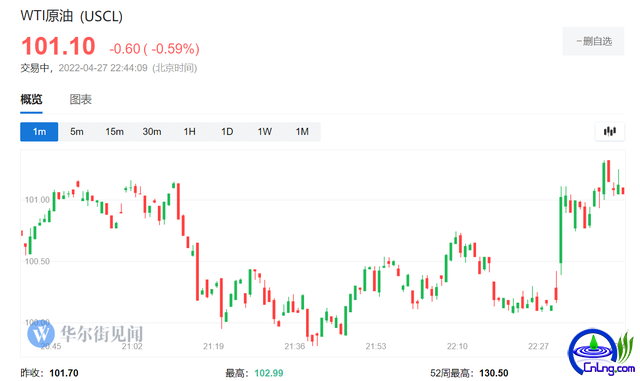Select the 30m interval

coord(152,131)
